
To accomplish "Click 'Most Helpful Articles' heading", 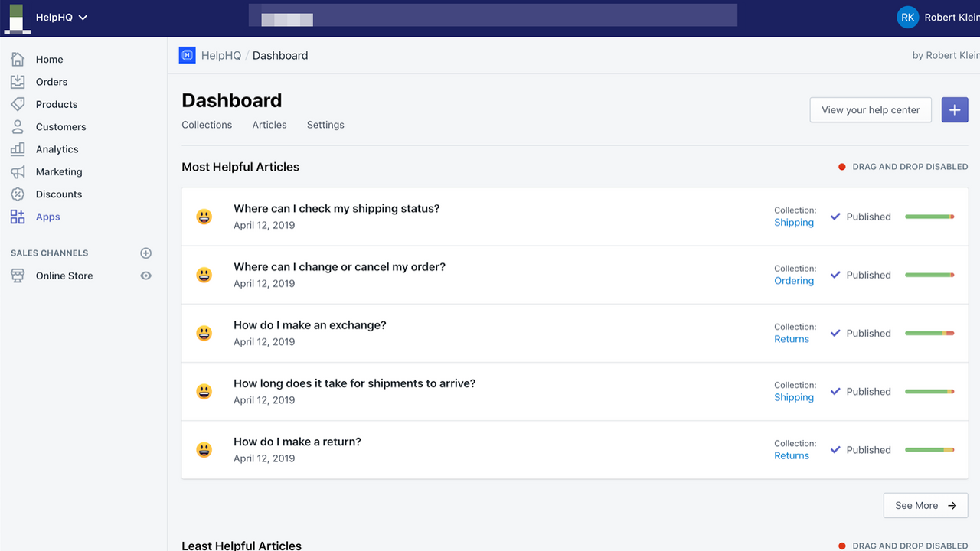I will (240, 167).
